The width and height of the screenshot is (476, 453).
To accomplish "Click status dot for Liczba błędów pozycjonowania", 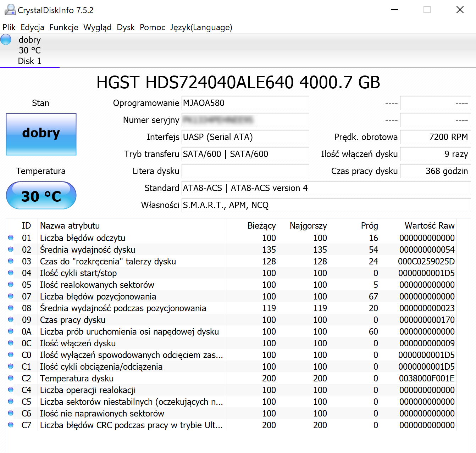I will pos(11,296).
